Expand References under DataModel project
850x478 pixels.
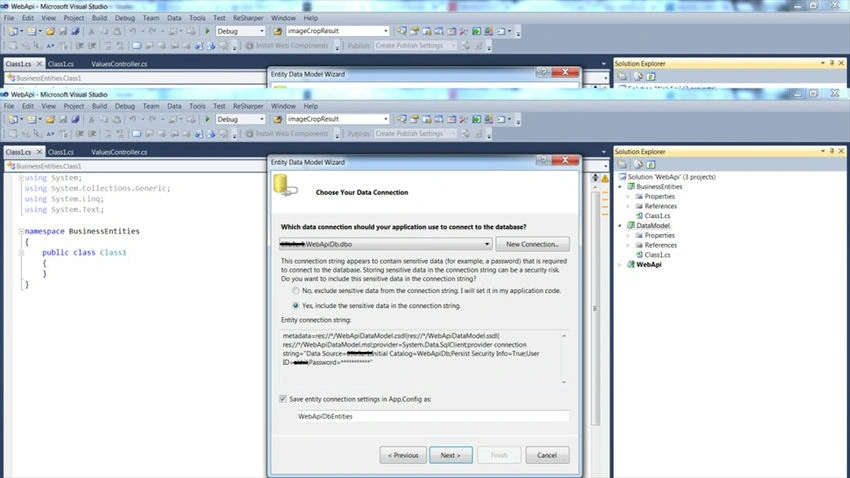click(x=629, y=245)
